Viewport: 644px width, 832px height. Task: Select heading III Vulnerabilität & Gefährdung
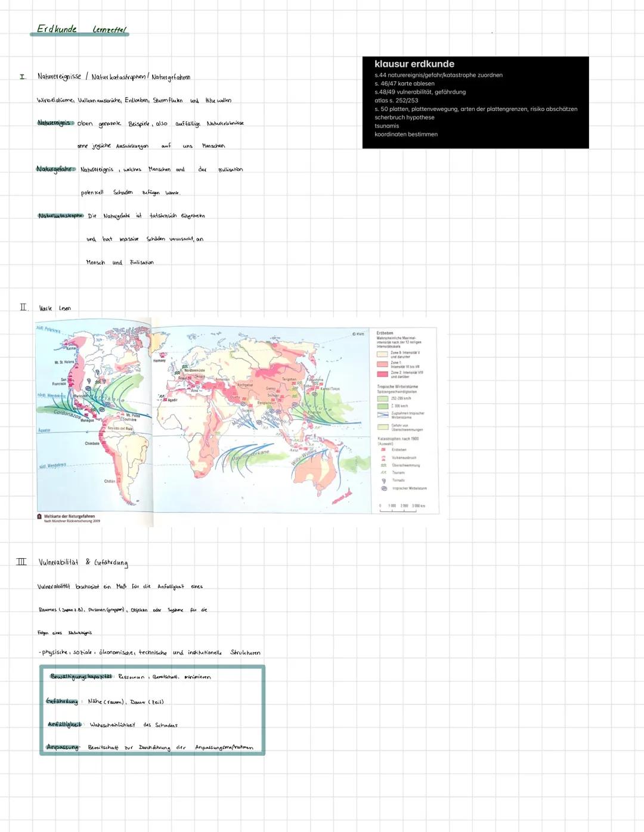pos(83,561)
